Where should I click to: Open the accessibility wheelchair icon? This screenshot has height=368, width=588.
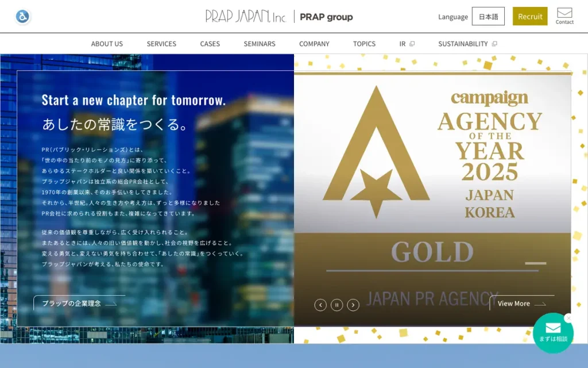[22, 17]
